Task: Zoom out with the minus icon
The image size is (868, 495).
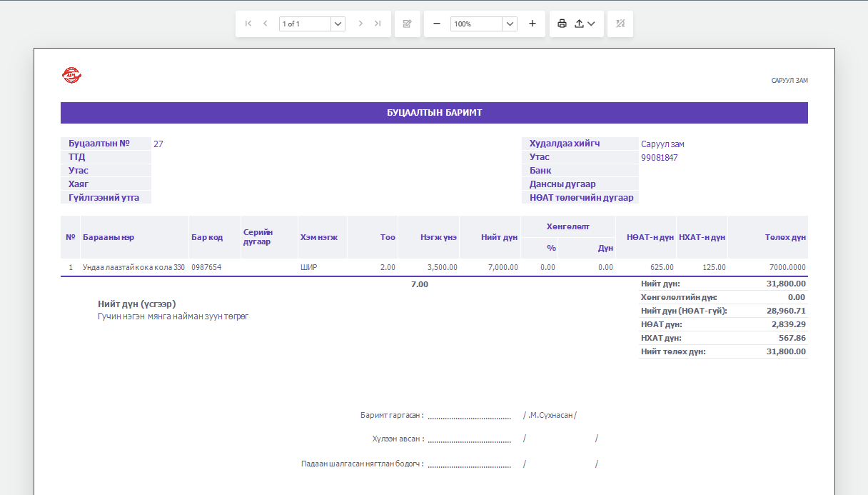Action: point(437,24)
